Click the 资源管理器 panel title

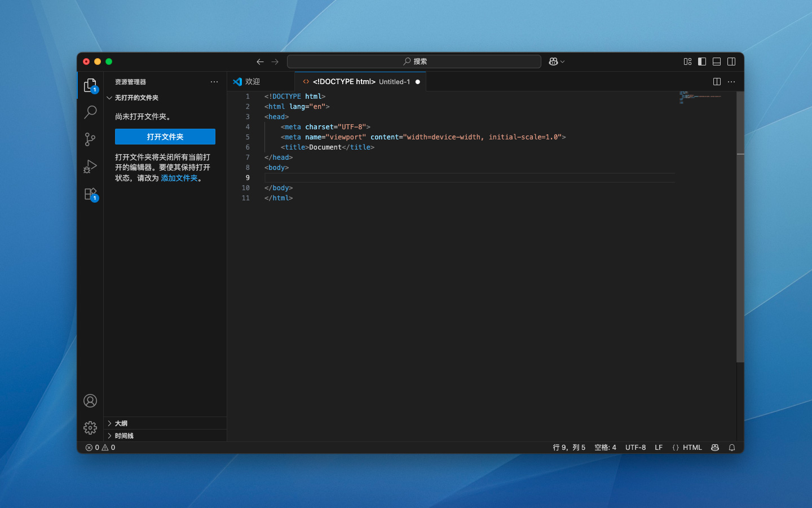[130, 82]
